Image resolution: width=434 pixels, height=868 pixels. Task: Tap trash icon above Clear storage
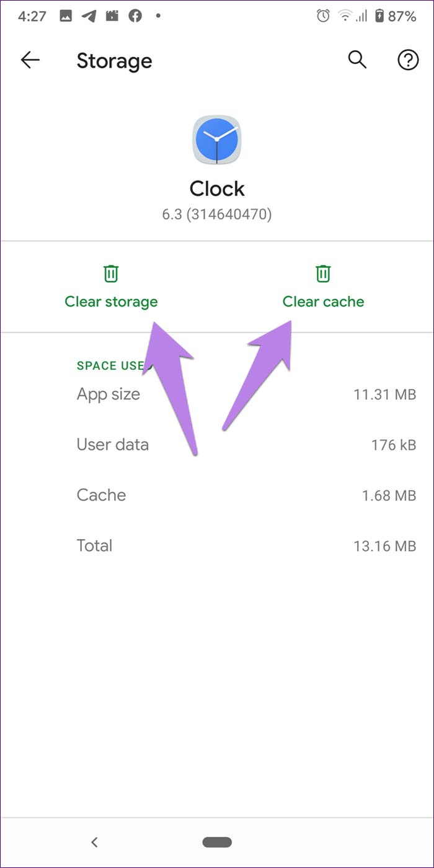[x=111, y=274]
